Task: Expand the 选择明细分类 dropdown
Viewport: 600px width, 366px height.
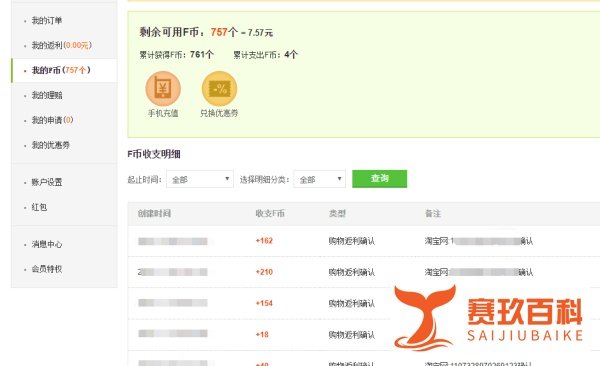Action: (320, 179)
